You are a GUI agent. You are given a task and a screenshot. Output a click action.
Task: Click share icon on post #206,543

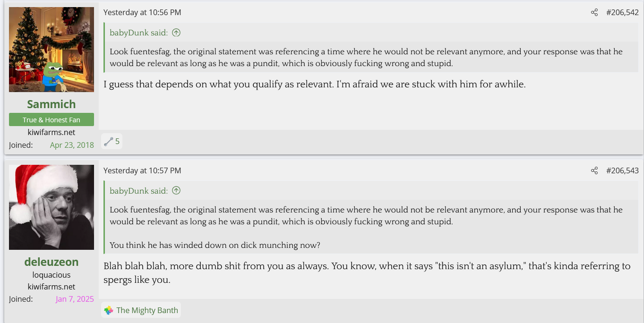(x=594, y=171)
